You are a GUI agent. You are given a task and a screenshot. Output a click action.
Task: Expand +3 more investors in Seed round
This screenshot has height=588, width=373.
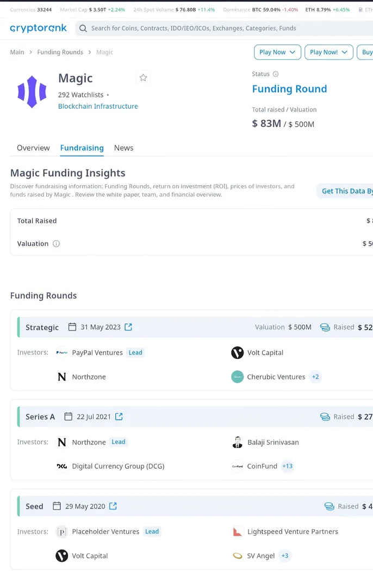285,556
